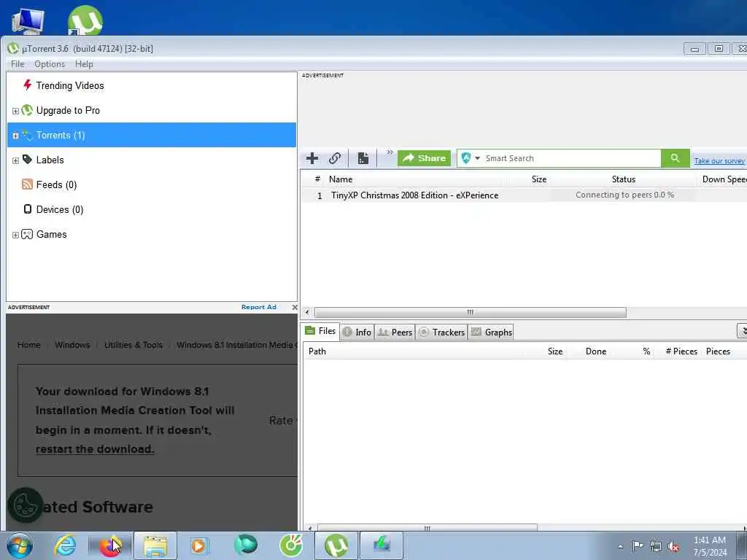
Task: Expand the Games tree node
Action: click(x=15, y=235)
